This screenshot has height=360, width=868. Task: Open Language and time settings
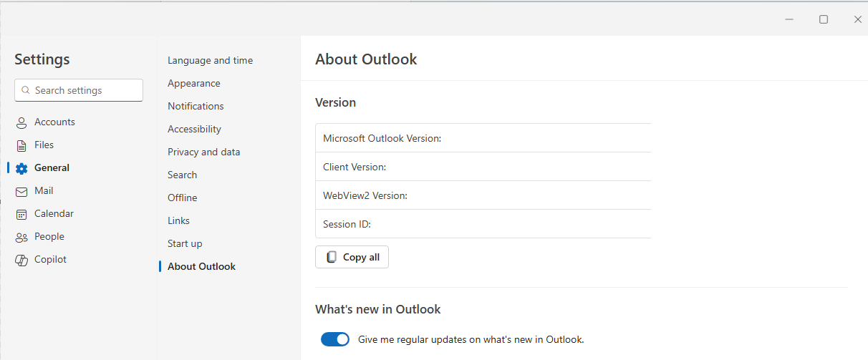click(210, 61)
